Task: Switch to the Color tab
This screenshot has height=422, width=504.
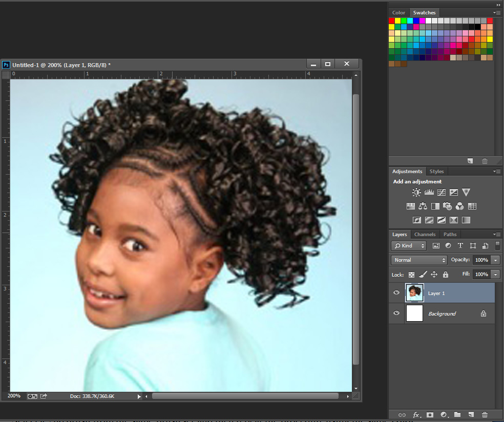Action: click(x=398, y=12)
